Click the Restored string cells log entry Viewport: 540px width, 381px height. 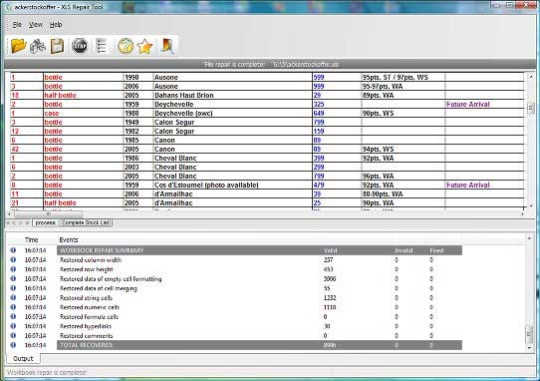pyautogui.click(x=86, y=298)
